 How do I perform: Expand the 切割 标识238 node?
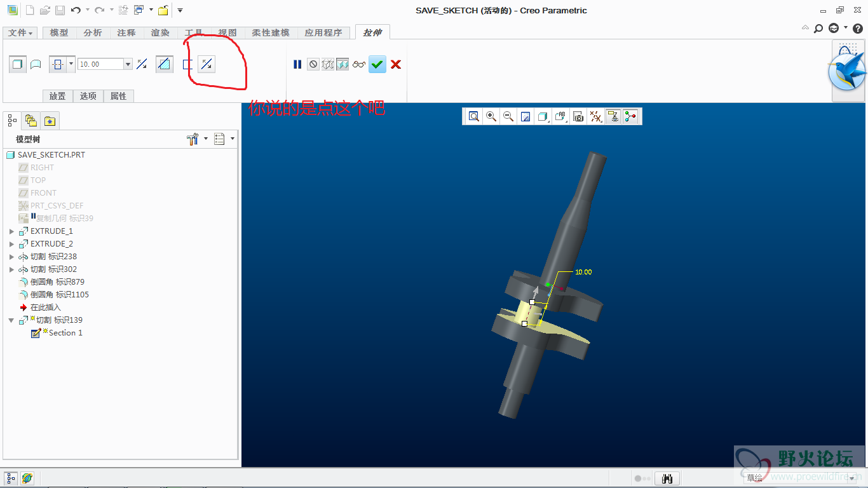pos(11,257)
